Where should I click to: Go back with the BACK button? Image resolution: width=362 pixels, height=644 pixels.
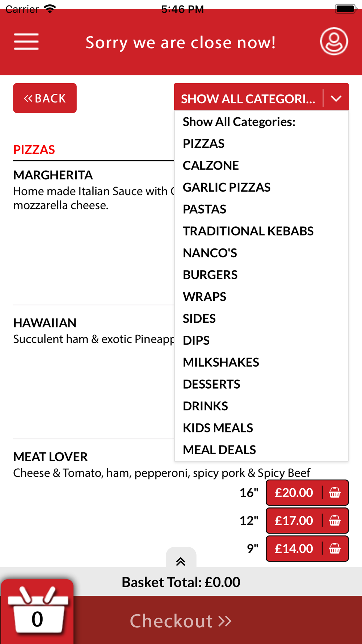coord(45,98)
